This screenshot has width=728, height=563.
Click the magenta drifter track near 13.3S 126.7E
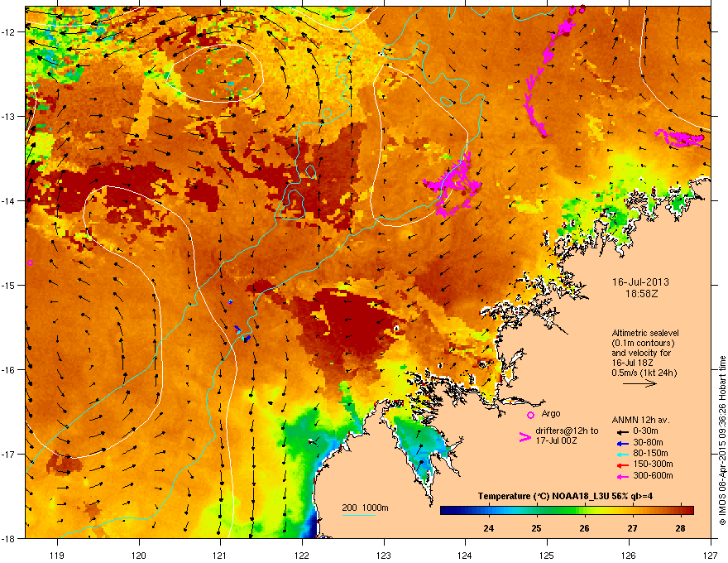[680, 138]
